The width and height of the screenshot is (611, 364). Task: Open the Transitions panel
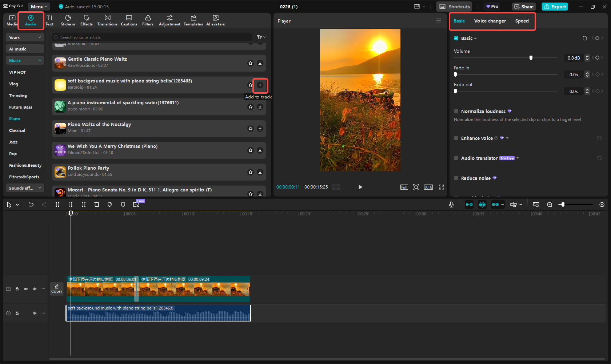click(107, 20)
